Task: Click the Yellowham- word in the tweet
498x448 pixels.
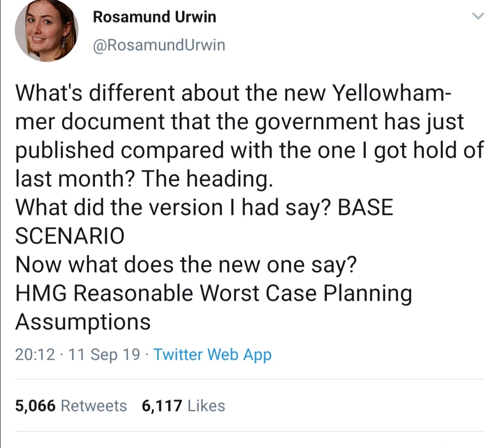Action: [x=391, y=93]
